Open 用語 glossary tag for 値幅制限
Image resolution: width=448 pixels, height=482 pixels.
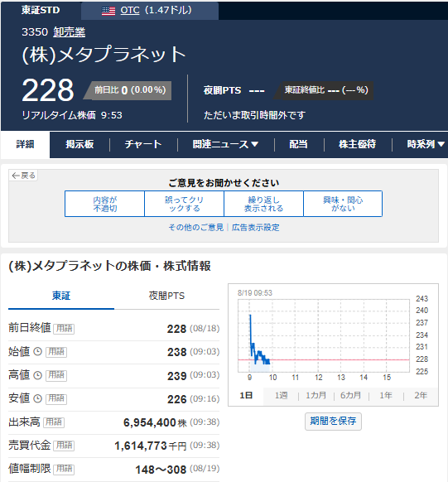64,470
